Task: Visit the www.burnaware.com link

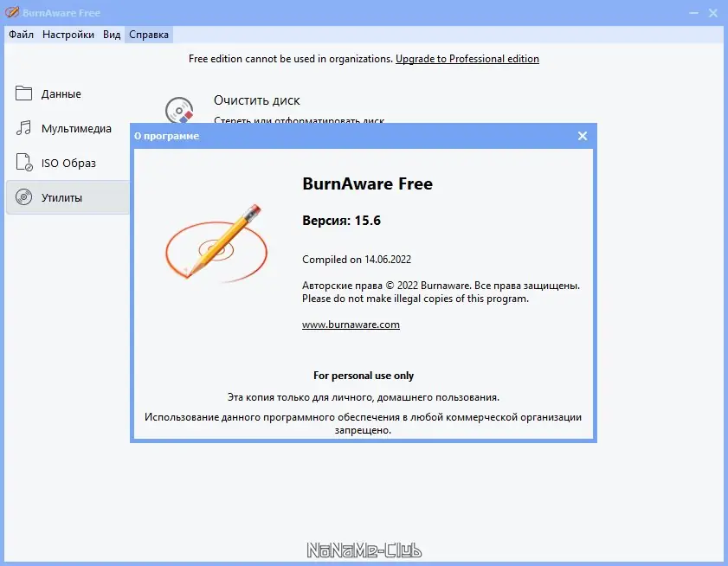Action: coord(351,325)
